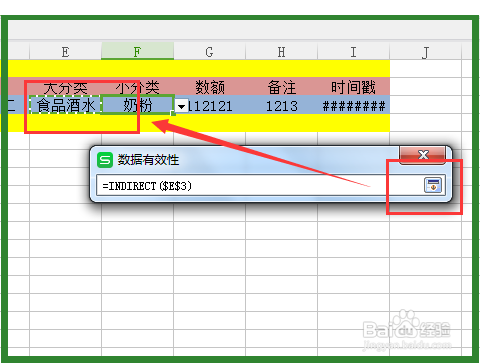Select column I header
This screenshot has width=480, height=363.
(x=353, y=51)
